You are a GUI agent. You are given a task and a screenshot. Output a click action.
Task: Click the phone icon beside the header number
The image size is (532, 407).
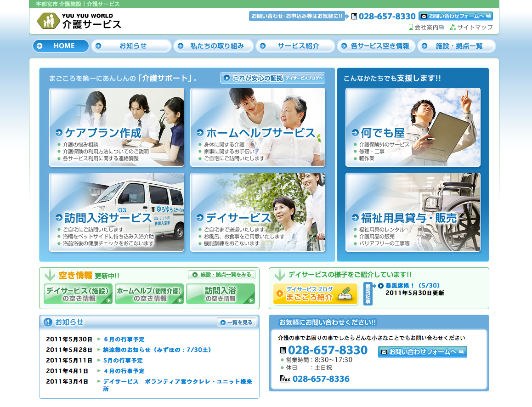click(354, 17)
